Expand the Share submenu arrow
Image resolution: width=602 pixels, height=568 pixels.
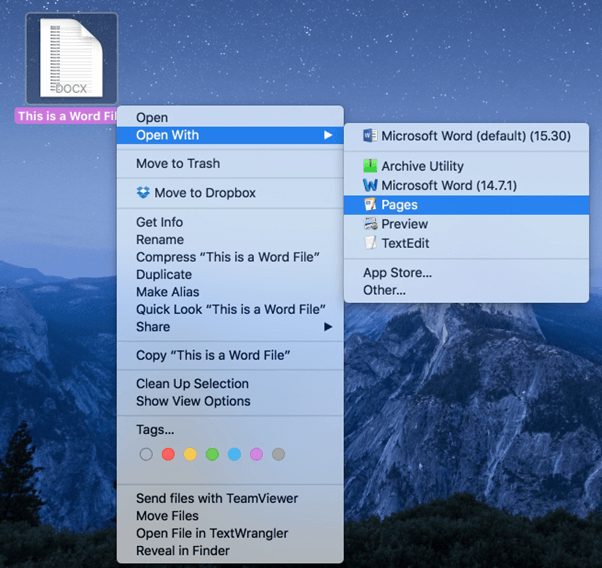pyautogui.click(x=327, y=327)
